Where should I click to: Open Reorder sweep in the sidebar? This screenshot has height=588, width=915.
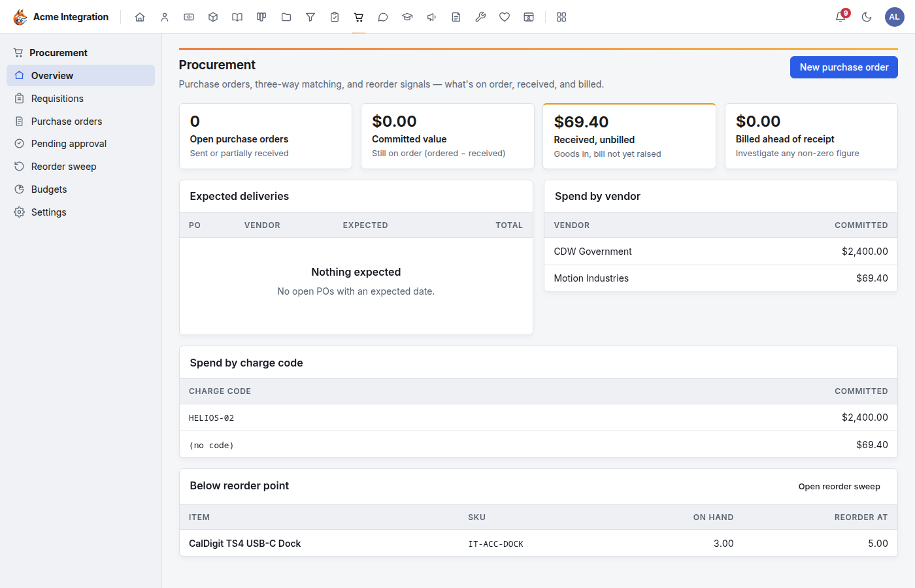80,167
